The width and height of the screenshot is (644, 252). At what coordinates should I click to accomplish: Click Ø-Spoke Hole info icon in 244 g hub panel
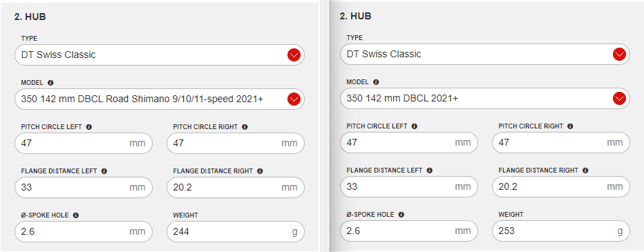(76, 215)
